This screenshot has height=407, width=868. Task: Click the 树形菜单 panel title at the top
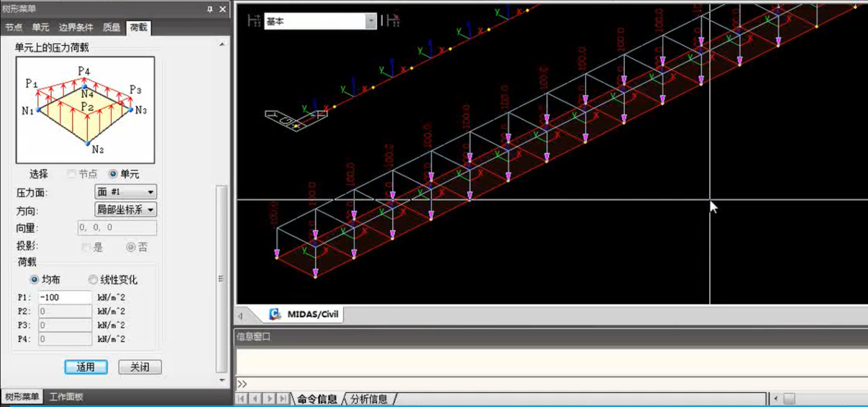tap(19, 9)
